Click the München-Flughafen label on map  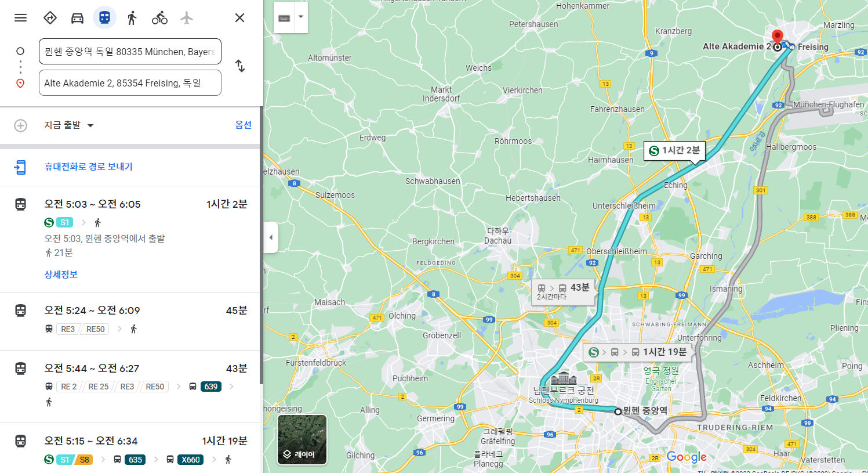point(828,104)
